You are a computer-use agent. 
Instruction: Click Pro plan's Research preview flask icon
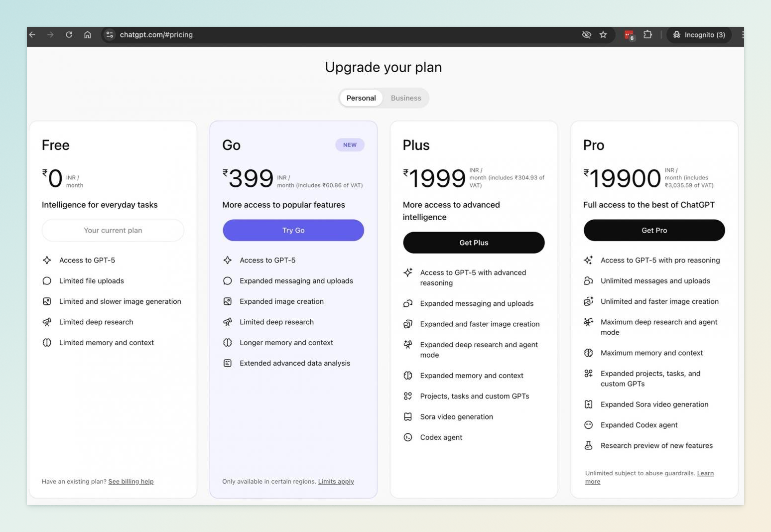coord(588,446)
